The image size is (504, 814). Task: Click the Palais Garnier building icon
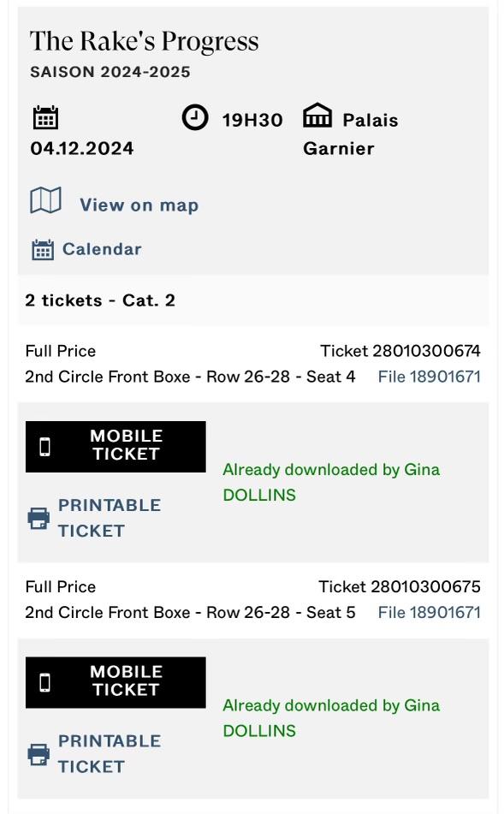(x=317, y=116)
